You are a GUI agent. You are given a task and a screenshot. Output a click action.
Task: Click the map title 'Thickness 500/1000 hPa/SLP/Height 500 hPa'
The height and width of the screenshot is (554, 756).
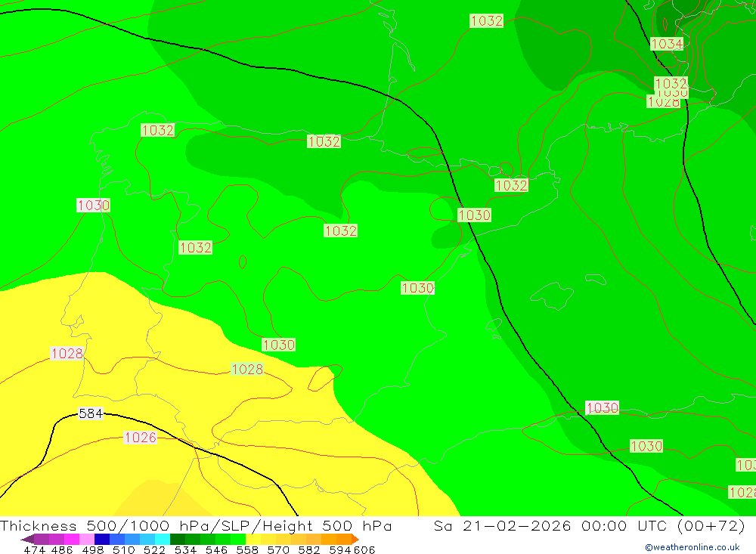coord(196,525)
